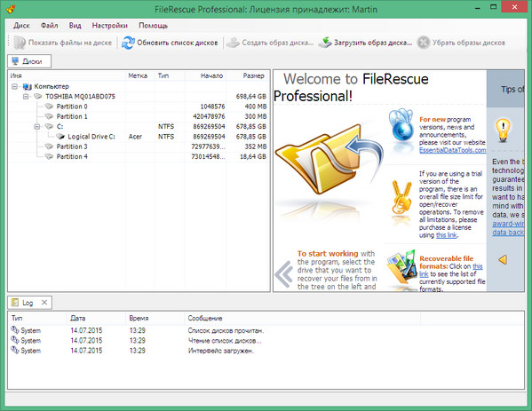The width and height of the screenshot is (532, 411).
Task: Select Logical Drive C: in the tree
Action: point(91,137)
